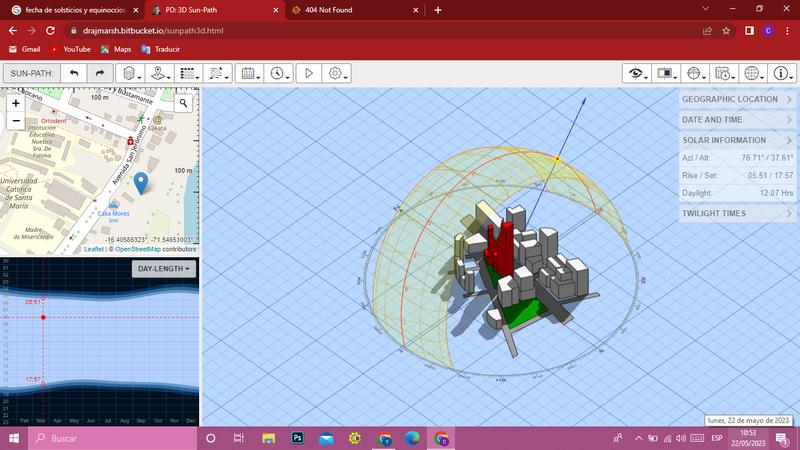
Task: Redo the last sun-path change
Action: pyautogui.click(x=99, y=73)
